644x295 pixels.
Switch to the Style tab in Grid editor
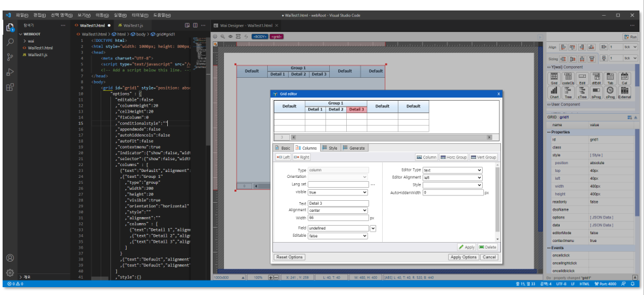pos(330,148)
